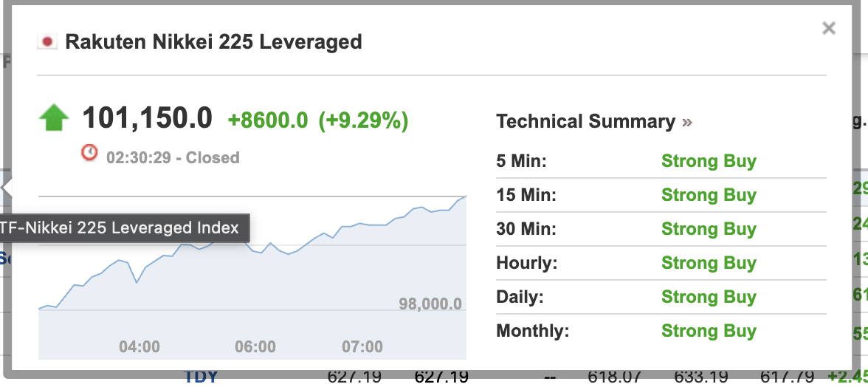Click the intraday price chart area
The width and height of the screenshot is (868, 387).
pyautogui.click(x=252, y=277)
